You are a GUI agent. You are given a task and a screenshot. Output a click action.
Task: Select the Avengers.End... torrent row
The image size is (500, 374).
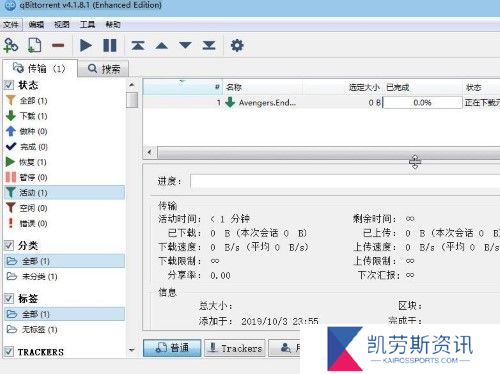point(322,102)
